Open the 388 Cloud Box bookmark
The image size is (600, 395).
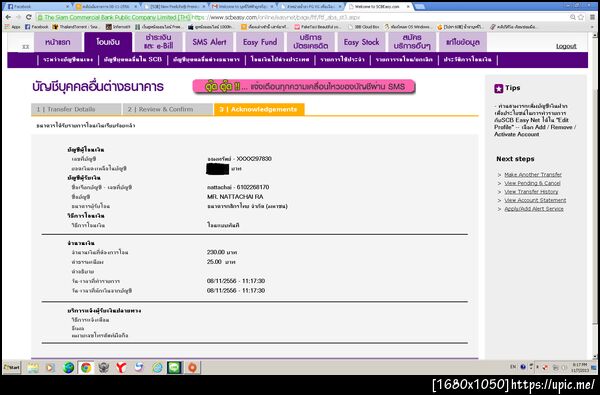click(x=364, y=27)
